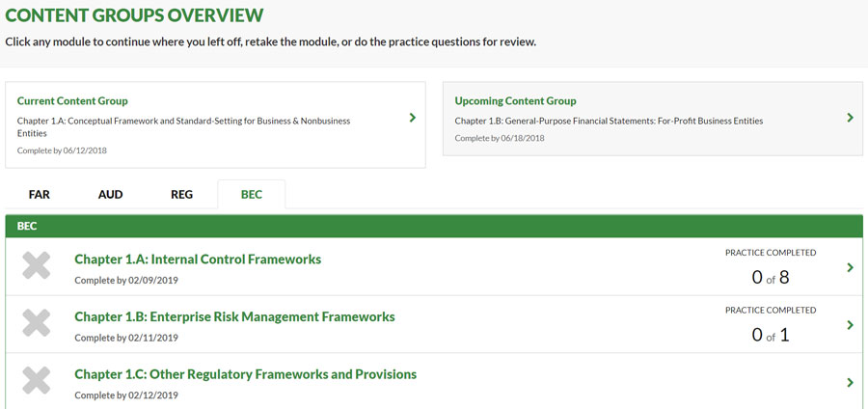
Task: Click the gray X icon for Chapter 1.A
Action: [37, 265]
